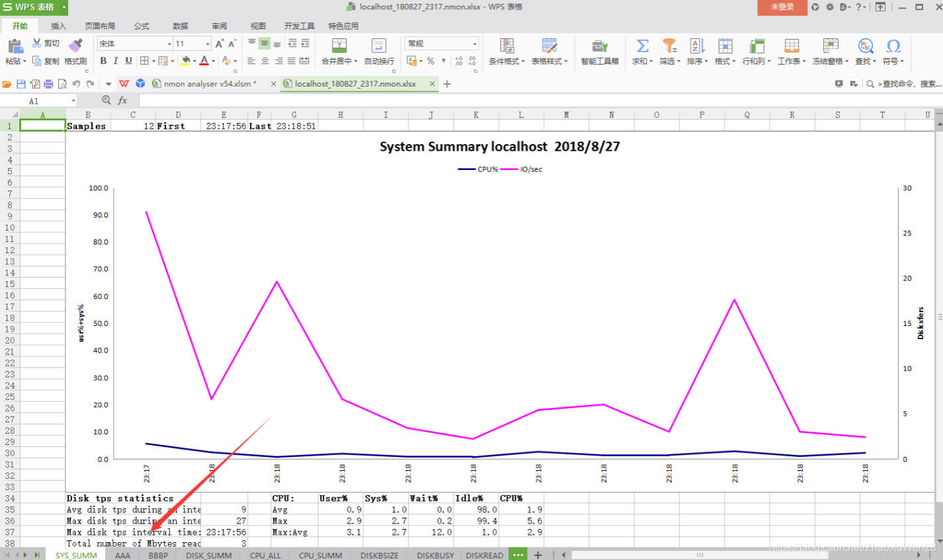Image resolution: width=943 pixels, height=560 pixels.
Task: Toggle middle vertical alignment
Action: (x=264, y=44)
